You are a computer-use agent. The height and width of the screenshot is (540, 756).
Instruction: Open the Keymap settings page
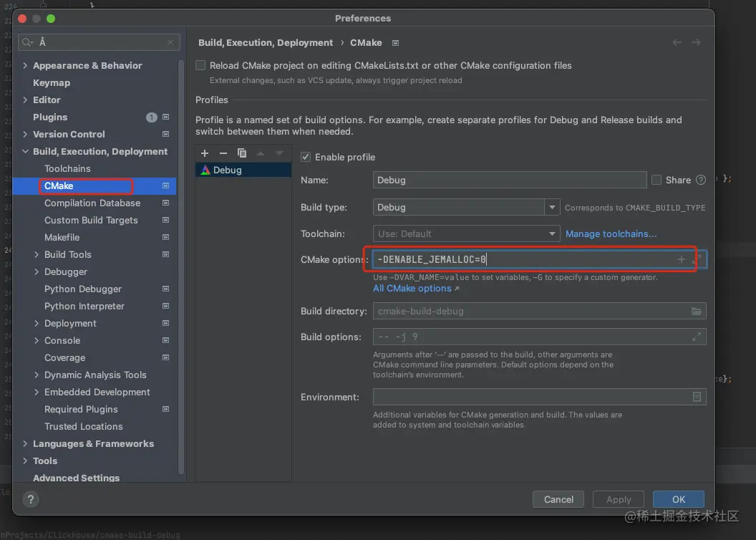click(x=52, y=82)
